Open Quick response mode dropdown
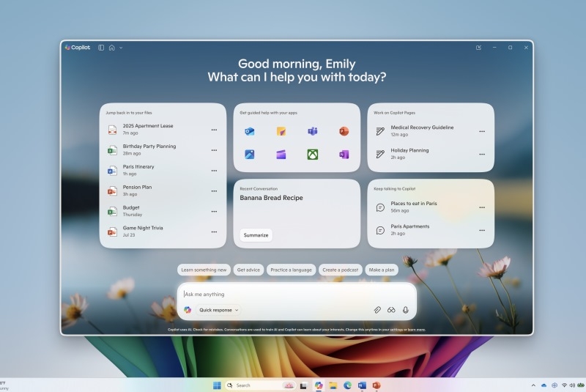The height and width of the screenshot is (392, 586). [x=218, y=310]
